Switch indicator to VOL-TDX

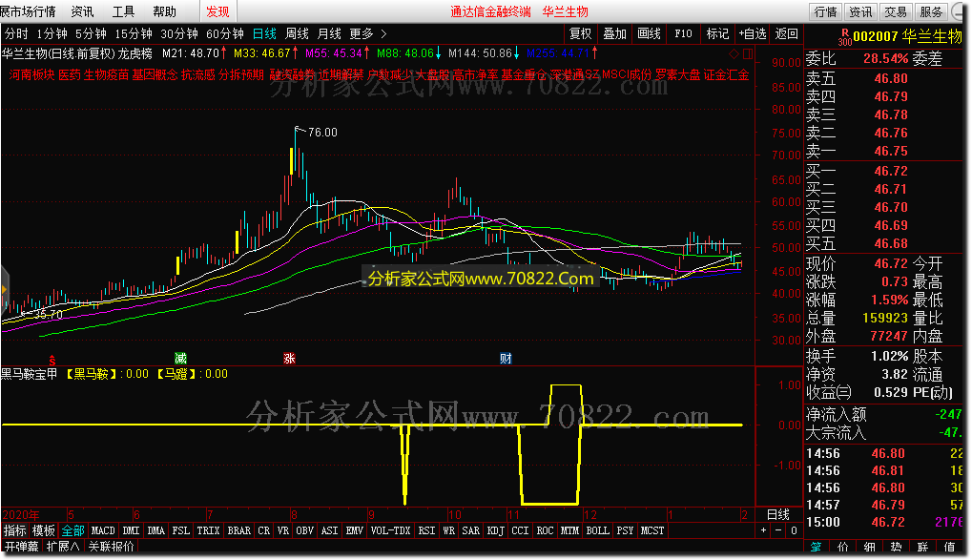tap(390, 530)
